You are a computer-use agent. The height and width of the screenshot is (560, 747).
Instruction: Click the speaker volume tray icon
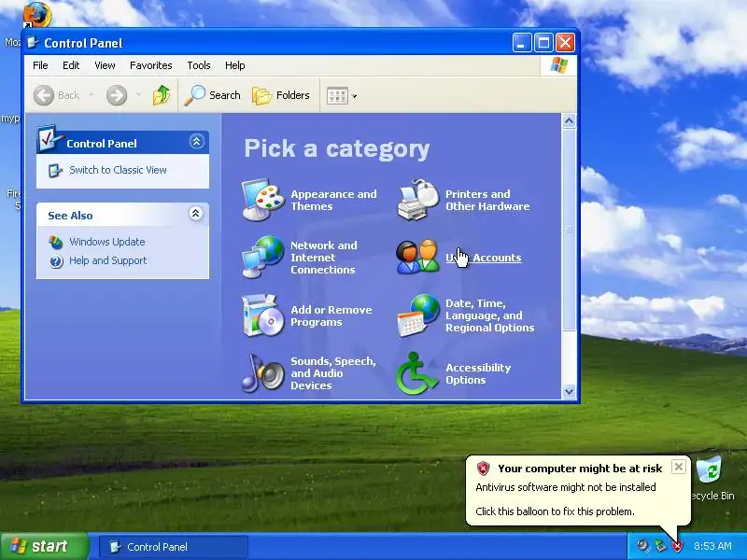point(643,546)
